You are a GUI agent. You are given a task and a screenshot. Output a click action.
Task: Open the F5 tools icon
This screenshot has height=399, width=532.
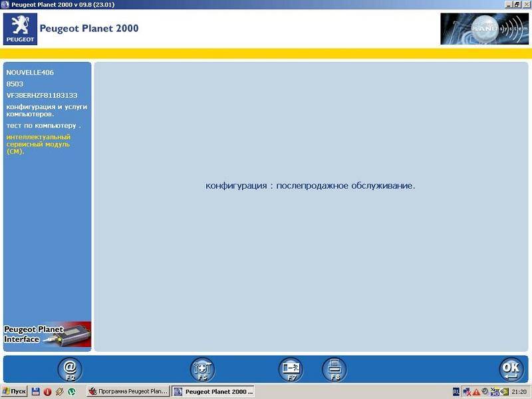click(x=202, y=368)
